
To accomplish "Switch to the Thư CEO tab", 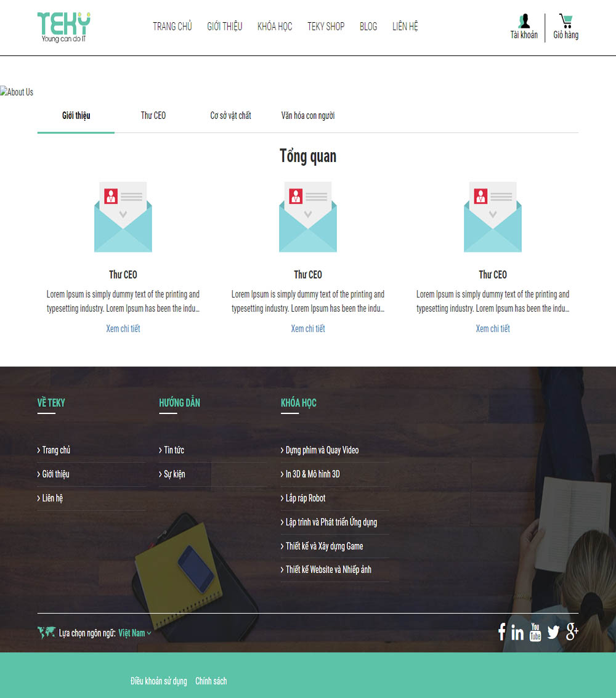I will coord(153,116).
